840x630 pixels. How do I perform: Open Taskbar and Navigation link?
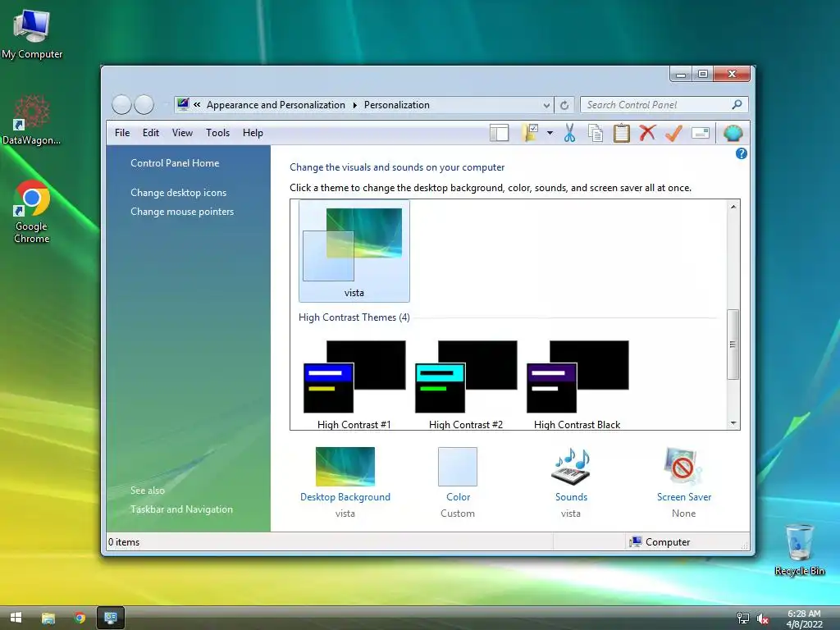pyautogui.click(x=181, y=509)
